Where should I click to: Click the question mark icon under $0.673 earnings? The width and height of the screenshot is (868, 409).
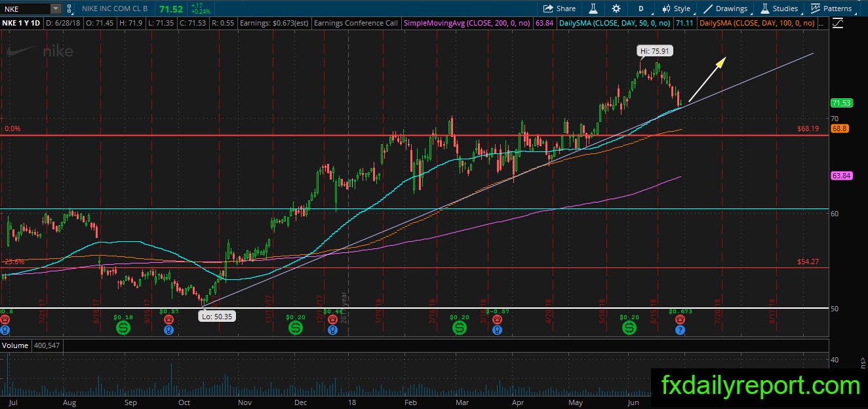click(680, 330)
